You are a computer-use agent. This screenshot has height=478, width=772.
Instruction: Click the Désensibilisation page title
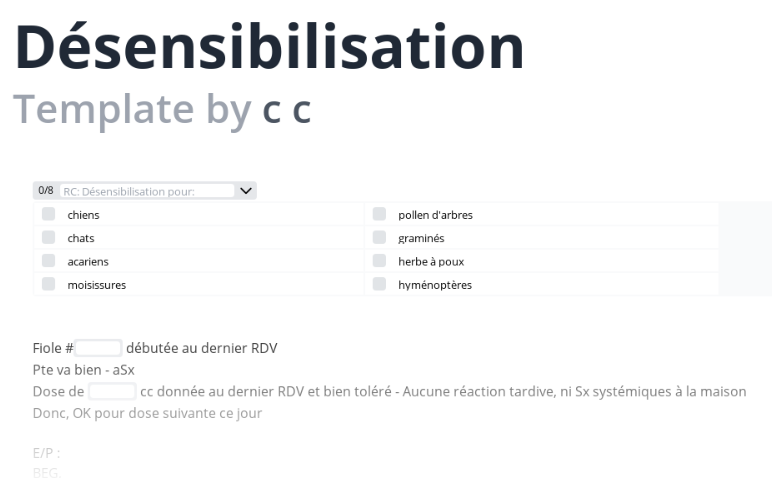[x=269, y=46]
